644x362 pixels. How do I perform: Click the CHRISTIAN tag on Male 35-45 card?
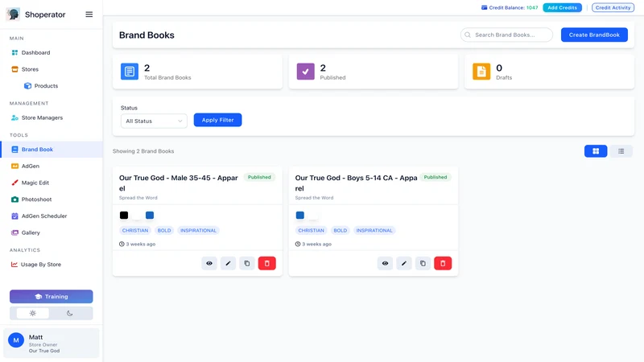[135, 230]
